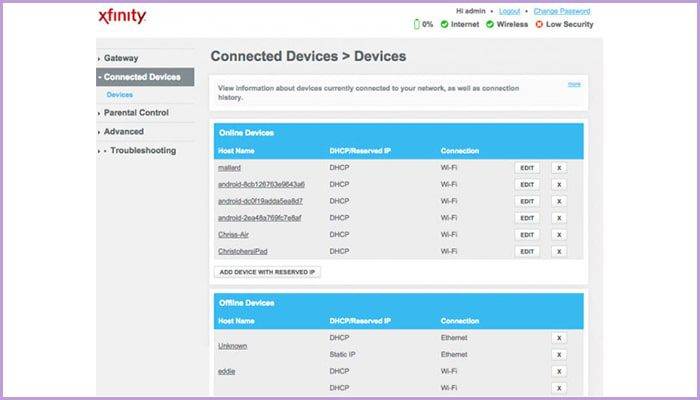Click 'DHCP/Reserved IP' header in Online Devices
Viewport: 700px width, 400px height.
pyautogui.click(x=360, y=151)
